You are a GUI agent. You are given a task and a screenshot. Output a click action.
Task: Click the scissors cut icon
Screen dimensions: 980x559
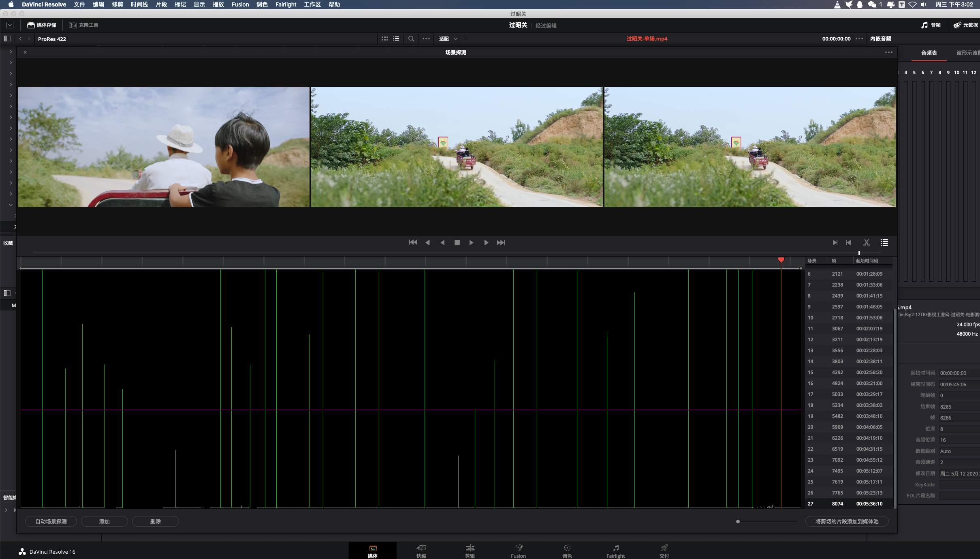(x=866, y=242)
